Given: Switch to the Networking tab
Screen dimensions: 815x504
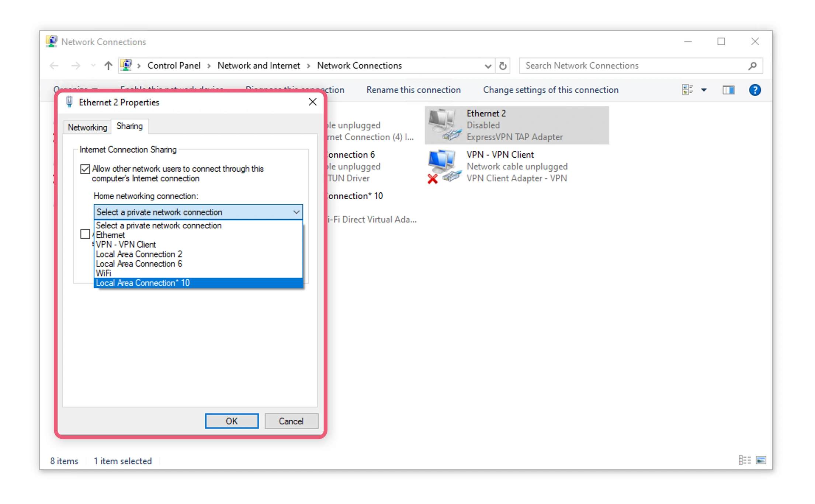Looking at the screenshot, I should point(87,127).
